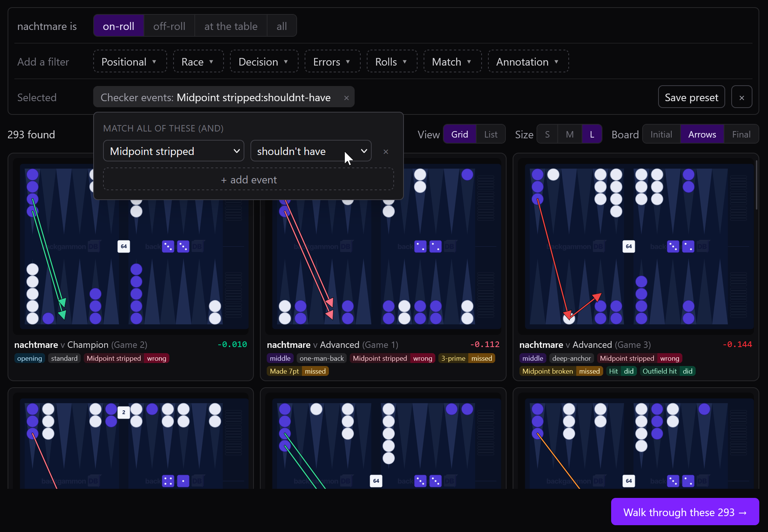Switch view to List
The image size is (768, 532).
click(491, 135)
